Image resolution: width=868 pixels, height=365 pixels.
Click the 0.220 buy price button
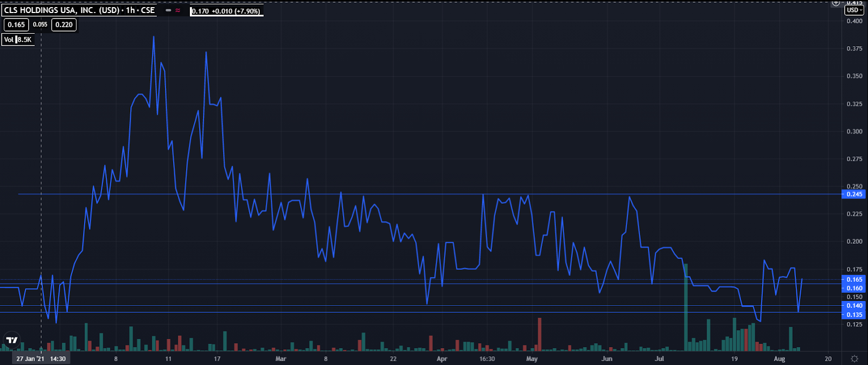[x=64, y=24]
